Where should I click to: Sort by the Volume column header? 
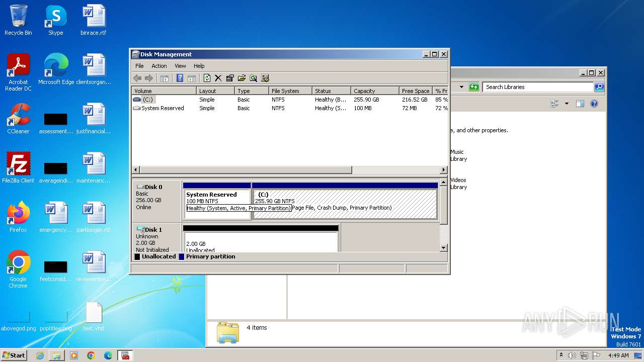(x=164, y=91)
